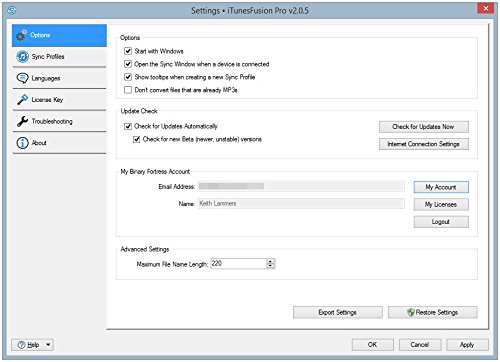500x362 pixels.
Task: Go to the License Key tab label
Action: (x=47, y=100)
